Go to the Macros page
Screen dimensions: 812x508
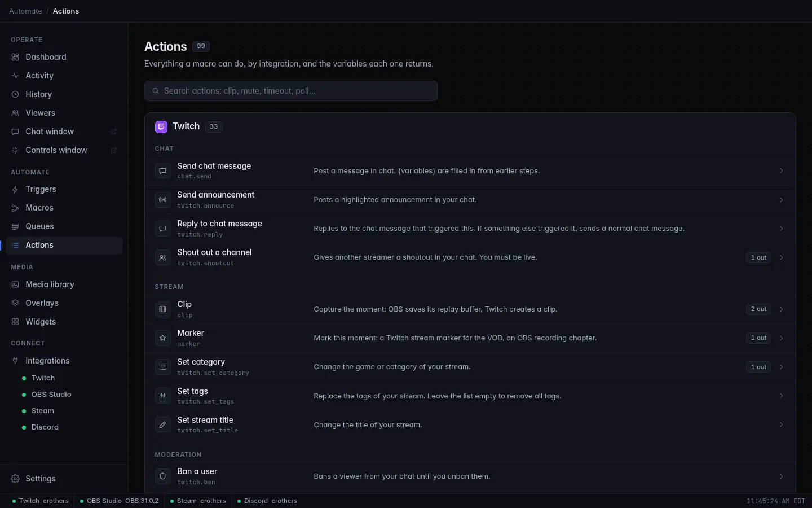click(x=64, y=208)
